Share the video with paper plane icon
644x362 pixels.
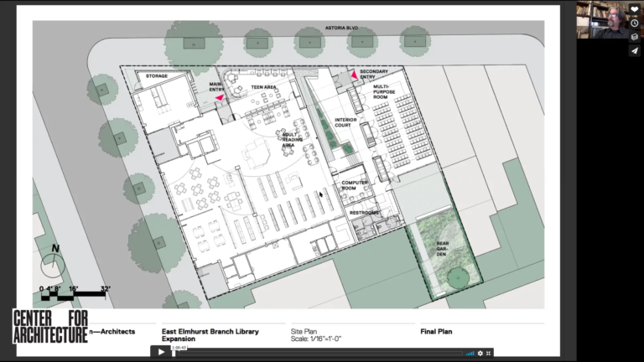point(634,50)
